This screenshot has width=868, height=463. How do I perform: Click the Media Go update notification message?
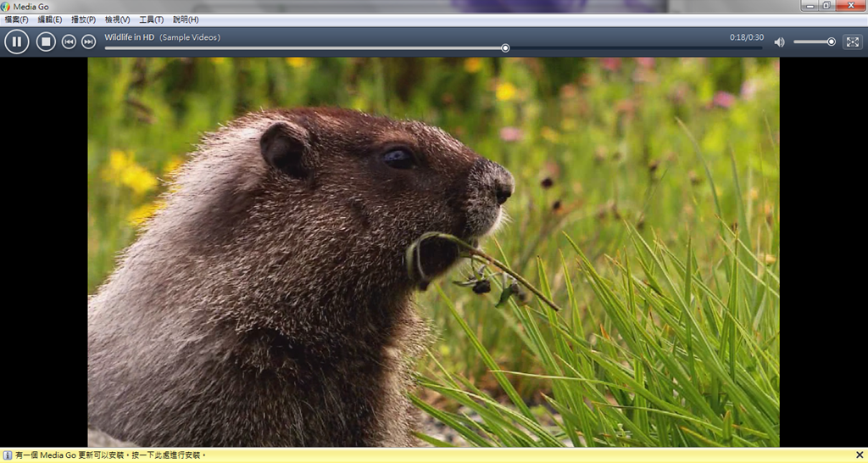(111, 455)
